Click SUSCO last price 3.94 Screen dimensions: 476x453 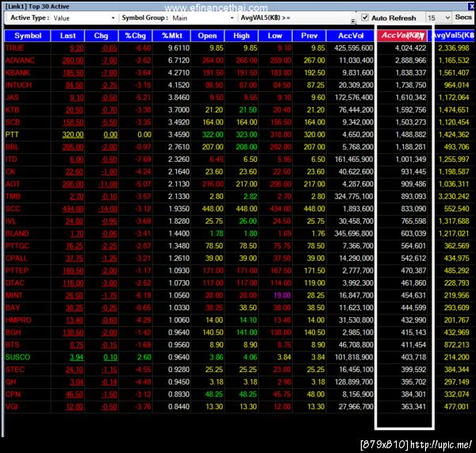point(76,357)
